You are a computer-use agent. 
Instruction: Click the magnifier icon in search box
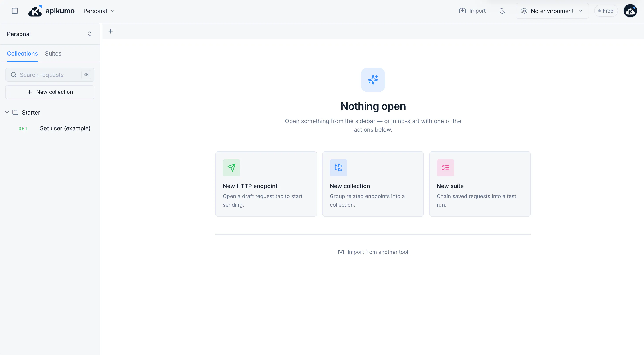14,75
